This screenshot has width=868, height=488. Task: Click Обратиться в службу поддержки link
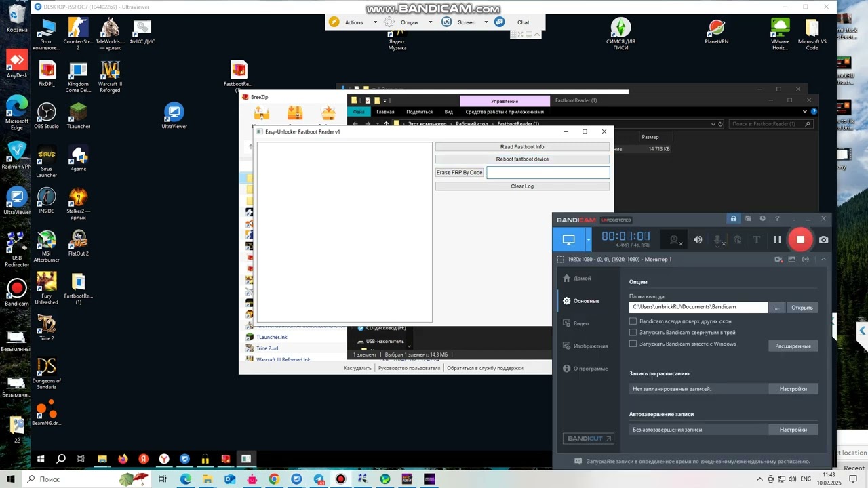point(485,368)
